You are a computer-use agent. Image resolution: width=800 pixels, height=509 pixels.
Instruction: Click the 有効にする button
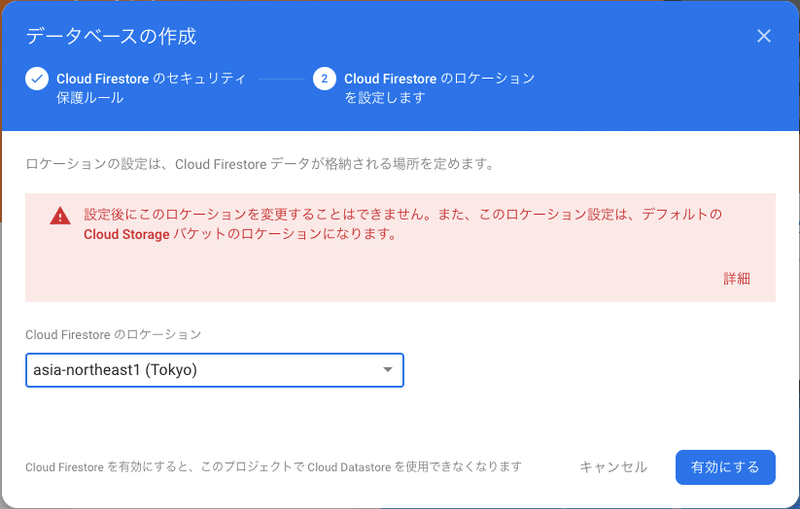click(725, 467)
